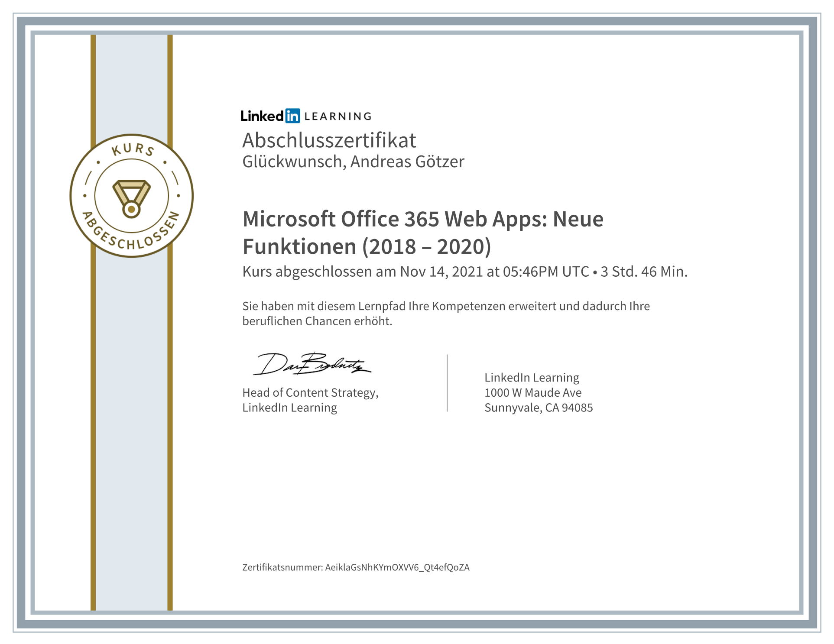Click the address '1000 W Maude Ave'
Viewport: 834px width, 644px height.
pyautogui.click(x=532, y=392)
